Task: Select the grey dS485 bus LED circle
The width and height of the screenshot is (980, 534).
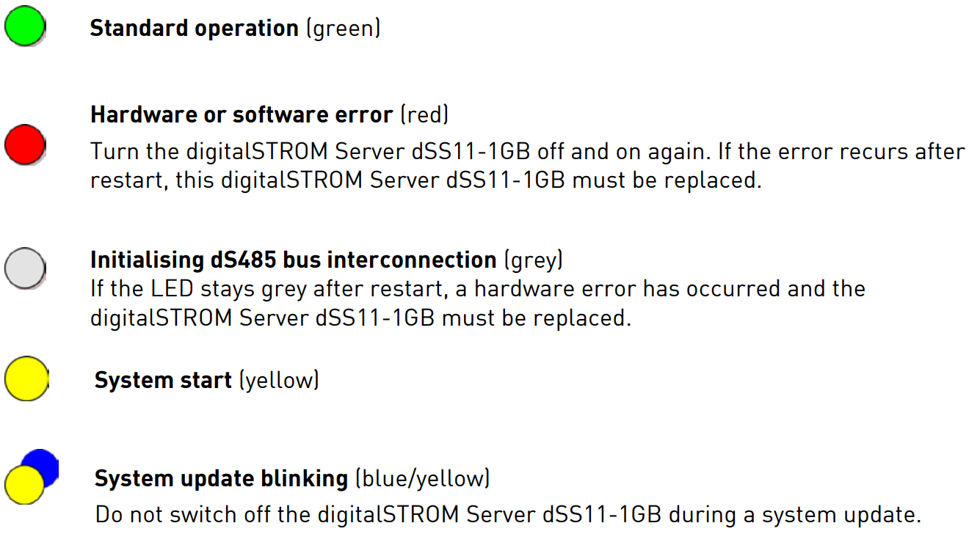Action: (x=25, y=268)
